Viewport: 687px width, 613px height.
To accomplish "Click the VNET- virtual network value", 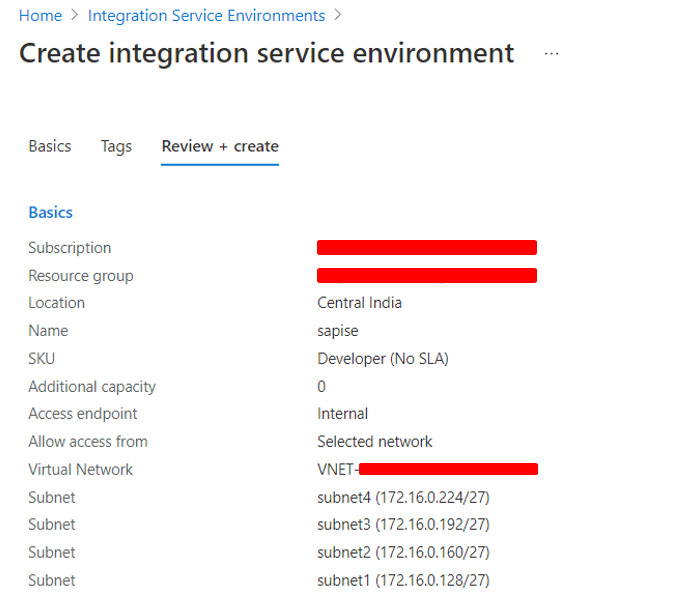I will (x=427, y=469).
